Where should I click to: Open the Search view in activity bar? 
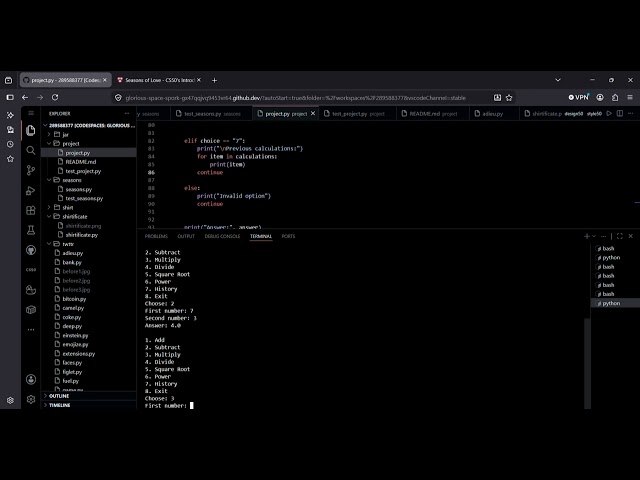pos(31,150)
